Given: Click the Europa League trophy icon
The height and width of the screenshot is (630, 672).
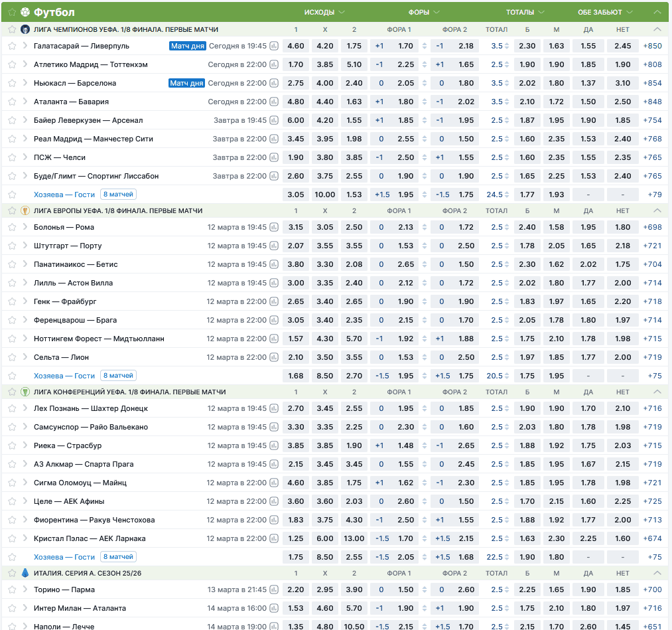Looking at the screenshot, I should 25,210.
